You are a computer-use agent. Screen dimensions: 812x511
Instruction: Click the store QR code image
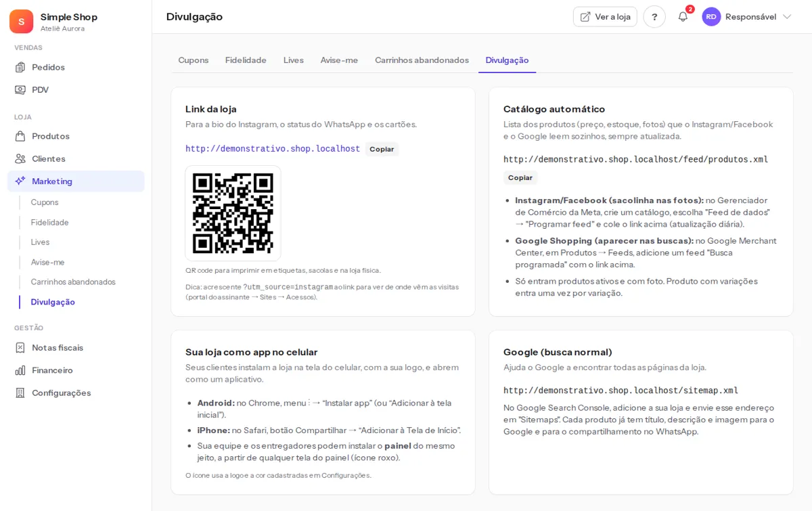click(x=233, y=213)
